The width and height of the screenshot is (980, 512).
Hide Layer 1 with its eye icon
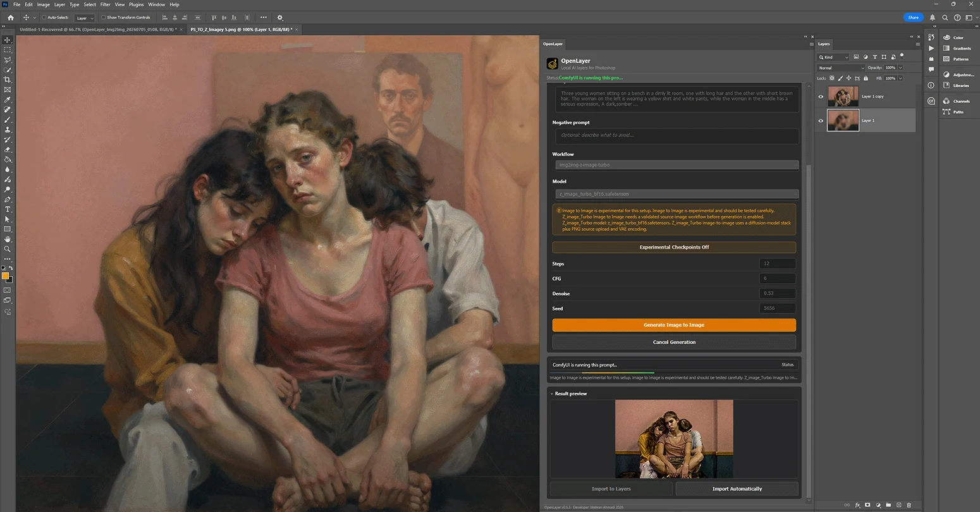[x=821, y=120]
